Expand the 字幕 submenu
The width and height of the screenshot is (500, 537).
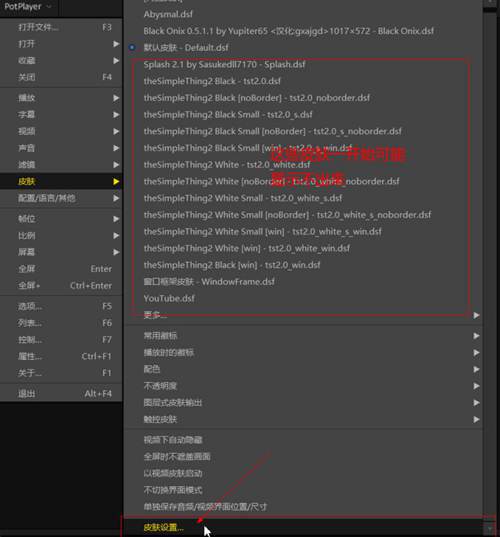[x=61, y=114]
